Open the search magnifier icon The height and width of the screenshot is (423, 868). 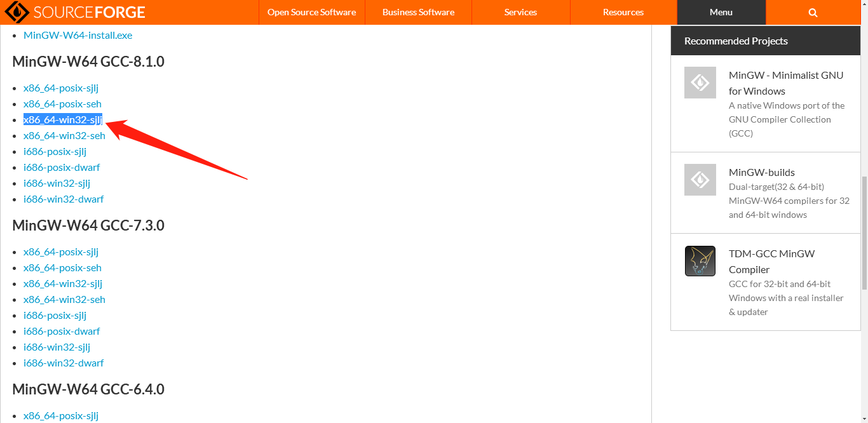pos(813,12)
